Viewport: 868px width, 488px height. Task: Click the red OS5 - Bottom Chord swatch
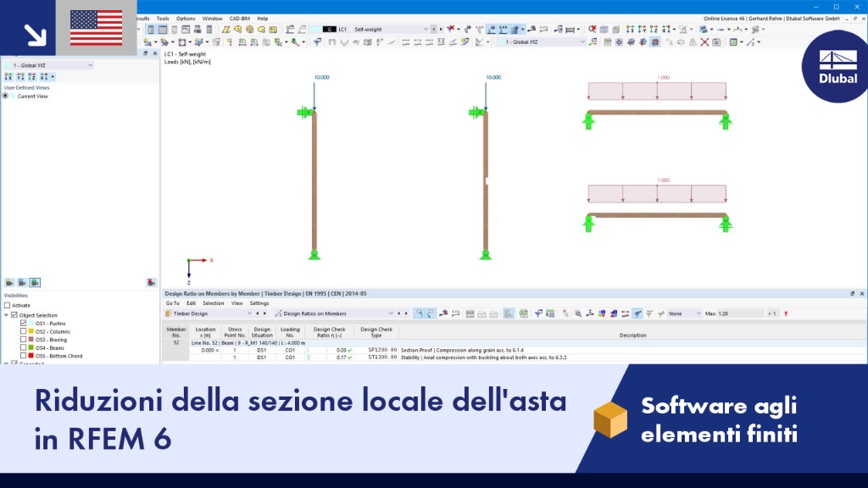coord(31,356)
